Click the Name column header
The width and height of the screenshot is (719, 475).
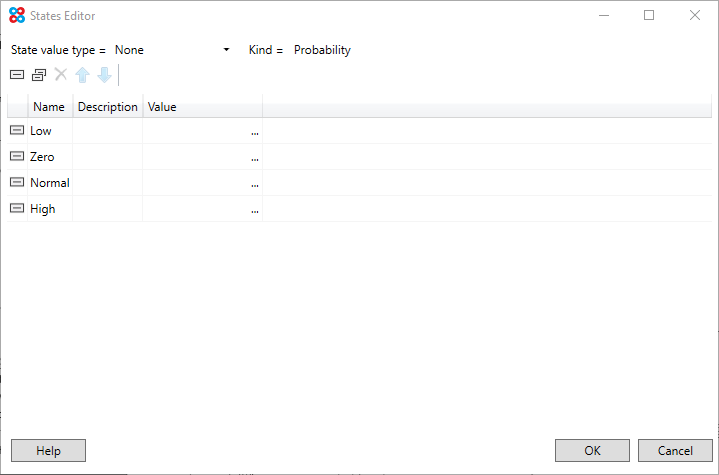49,107
